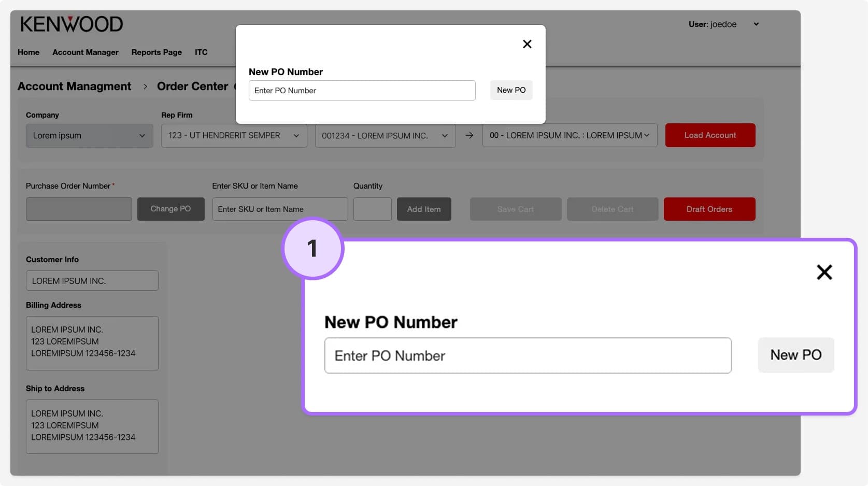Viewport: 868px width, 486px height.
Task: Focus the SKU or Item Name input box
Action: [280, 209]
